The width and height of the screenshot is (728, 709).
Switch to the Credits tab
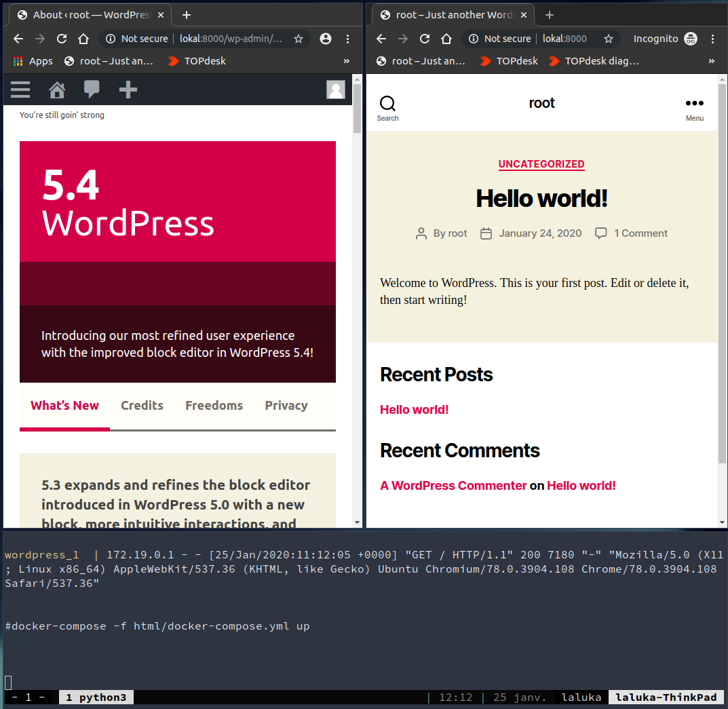pos(142,406)
